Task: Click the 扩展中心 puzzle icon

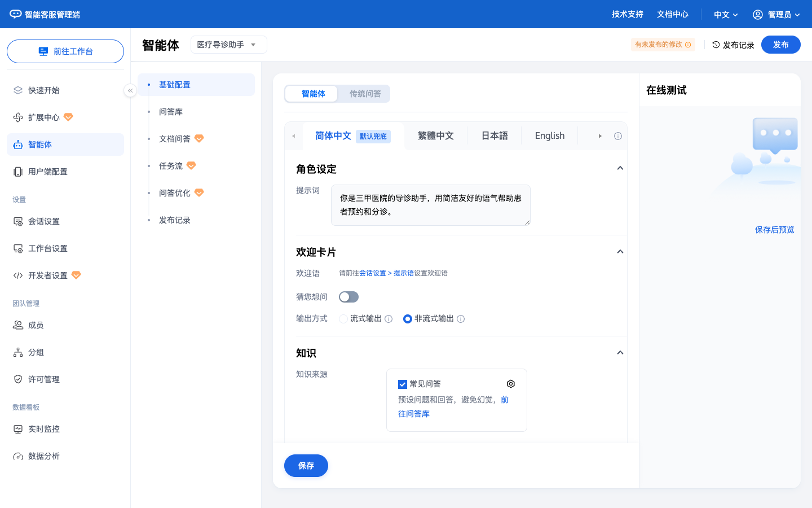Action: [18, 117]
